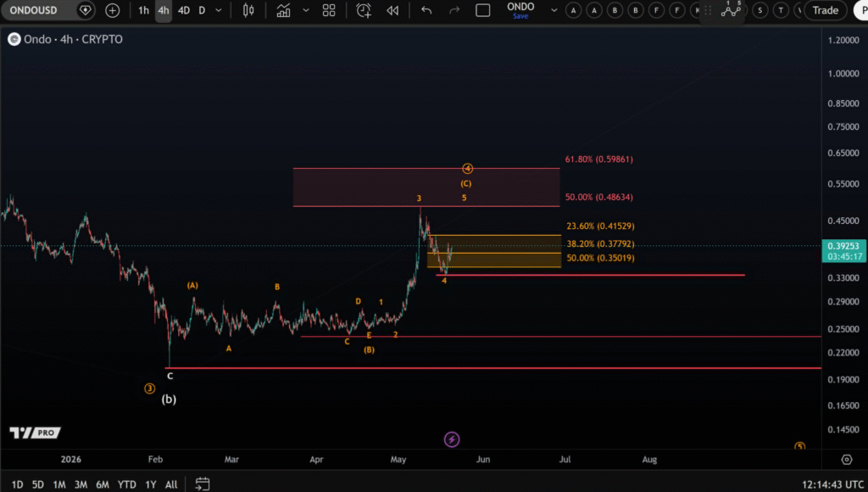
Task: Open the indicator templates grid
Action: (329, 10)
